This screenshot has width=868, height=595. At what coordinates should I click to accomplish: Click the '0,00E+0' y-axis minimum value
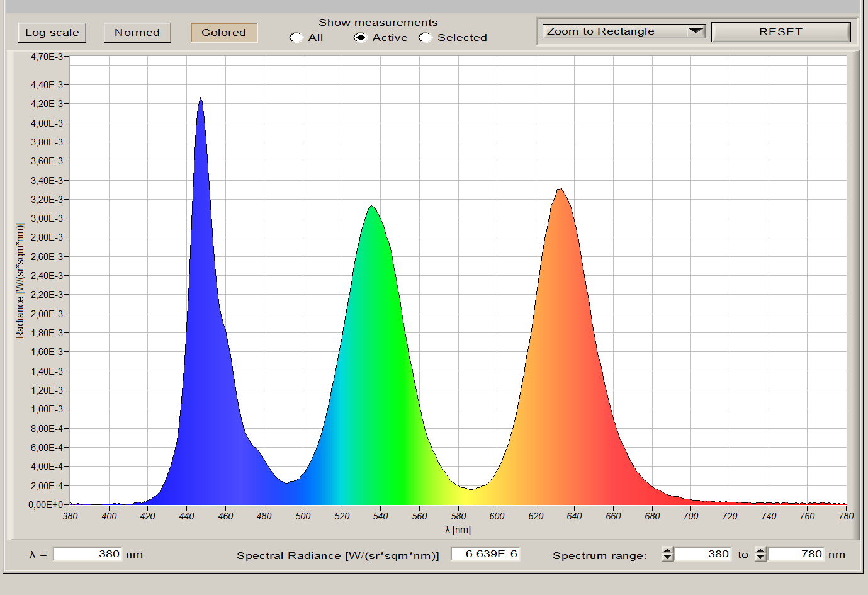click(45, 505)
